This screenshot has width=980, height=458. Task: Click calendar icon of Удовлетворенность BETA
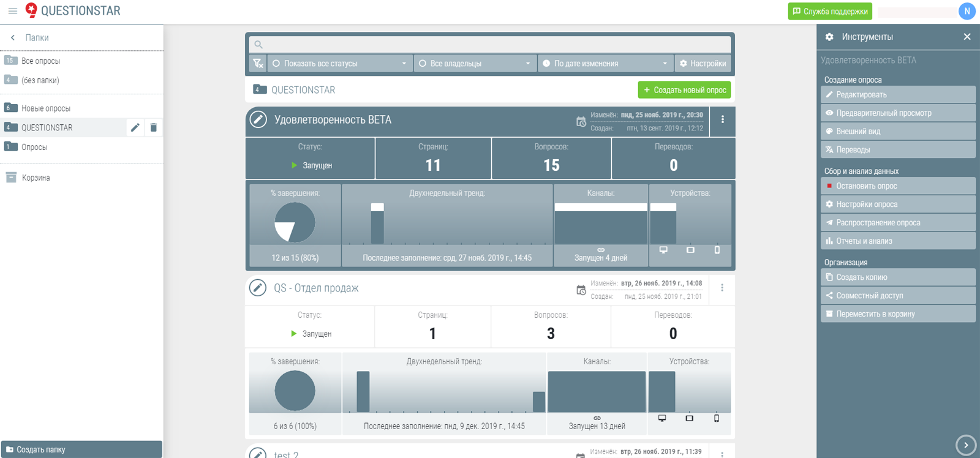581,122
